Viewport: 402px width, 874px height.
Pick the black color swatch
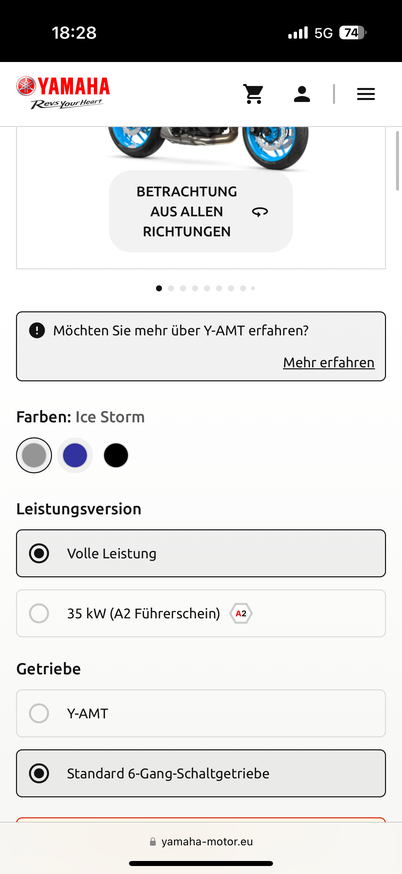click(x=116, y=455)
